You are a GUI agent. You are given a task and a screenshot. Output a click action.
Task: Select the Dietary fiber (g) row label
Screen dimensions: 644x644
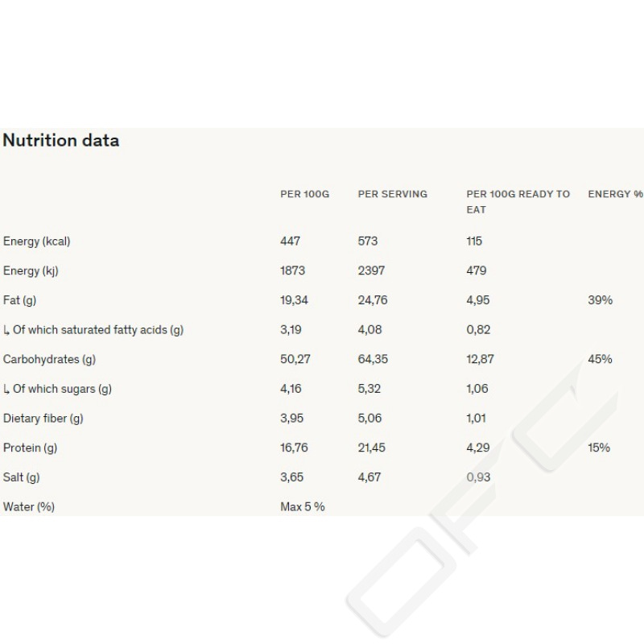(x=43, y=419)
